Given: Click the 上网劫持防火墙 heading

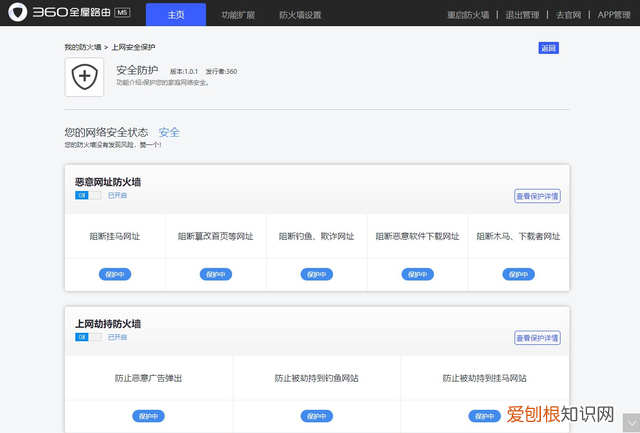Looking at the screenshot, I should 108,324.
